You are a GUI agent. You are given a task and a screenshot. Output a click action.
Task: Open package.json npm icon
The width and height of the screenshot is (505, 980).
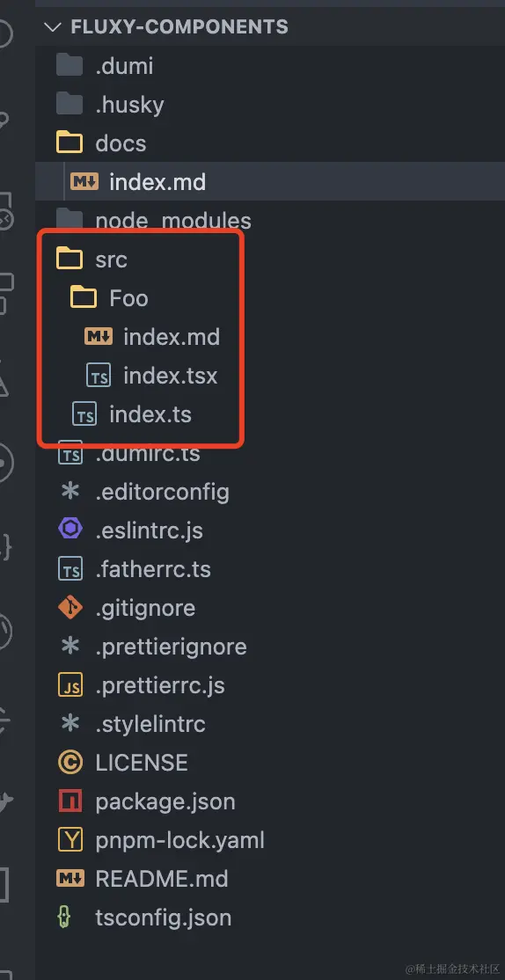point(70,801)
